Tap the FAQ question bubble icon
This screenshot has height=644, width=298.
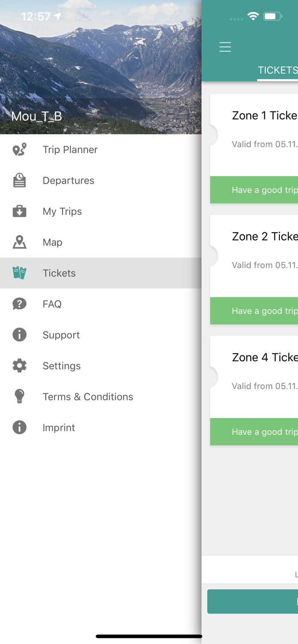click(19, 304)
